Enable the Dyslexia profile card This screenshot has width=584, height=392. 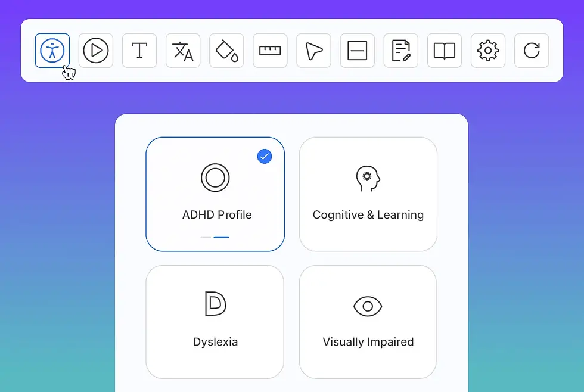(x=215, y=322)
